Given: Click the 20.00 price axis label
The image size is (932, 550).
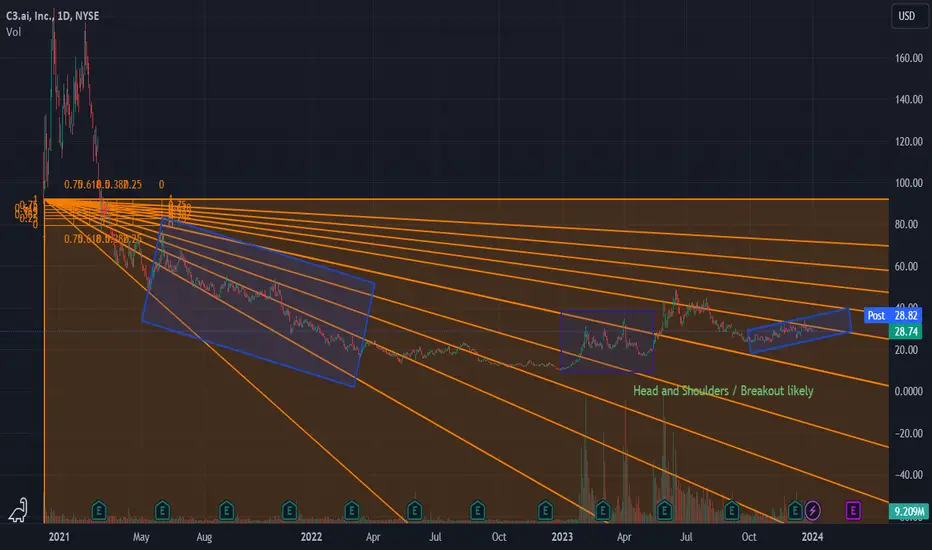Looking at the screenshot, I should [906, 350].
